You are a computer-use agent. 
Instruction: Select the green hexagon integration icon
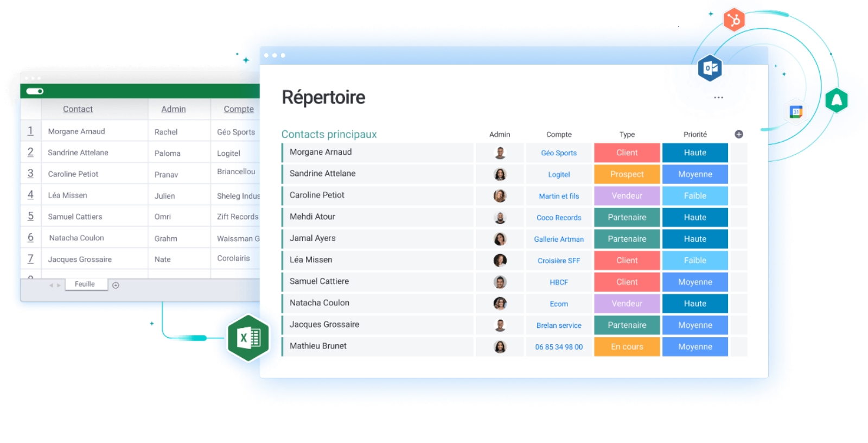(836, 100)
